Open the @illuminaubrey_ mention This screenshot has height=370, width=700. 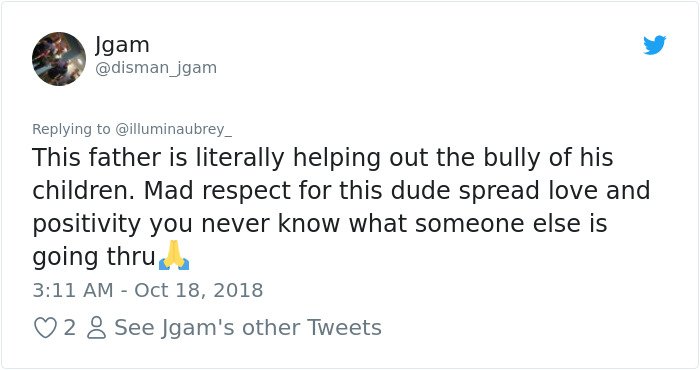pos(174,129)
